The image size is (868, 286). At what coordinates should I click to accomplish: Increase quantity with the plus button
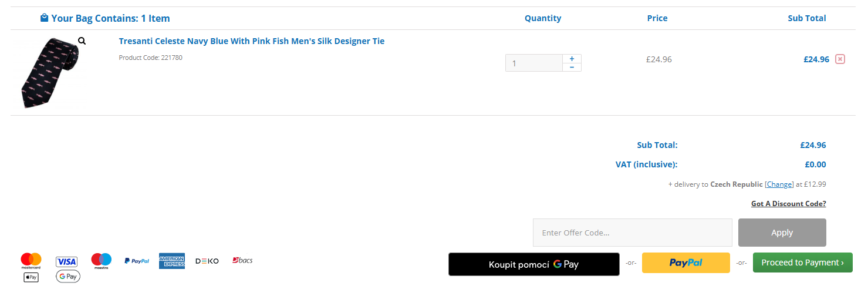point(572,59)
